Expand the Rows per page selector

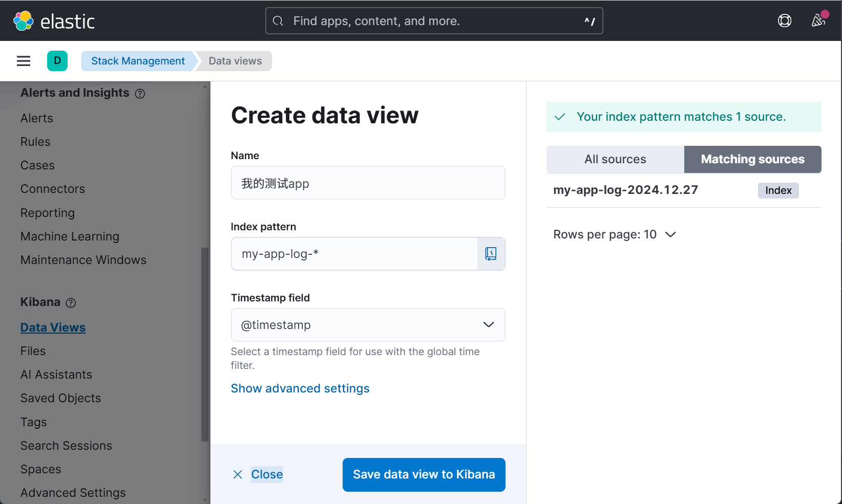coord(615,234)
